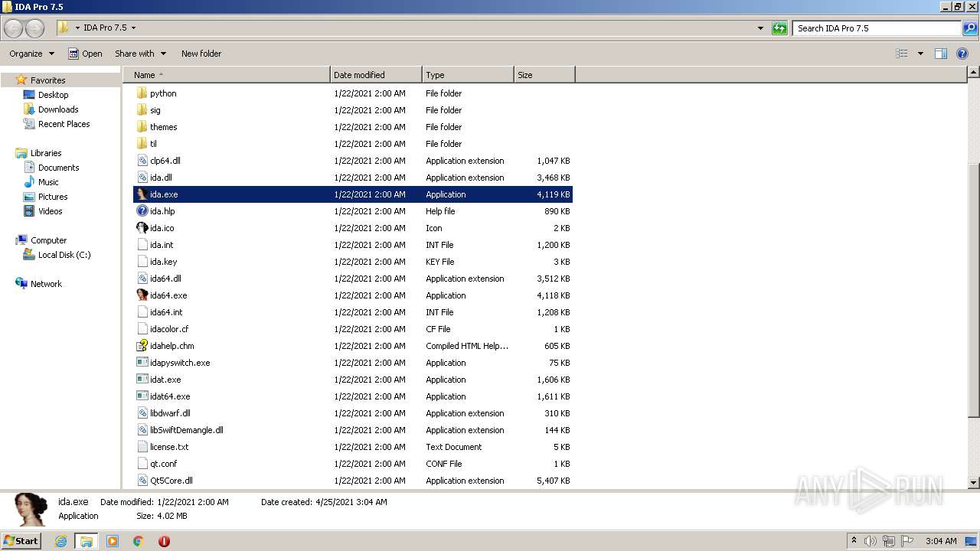The image size is (980, 551).
Task: Open Windows Media Player from taskbar
Action: [x=113, y=541]
